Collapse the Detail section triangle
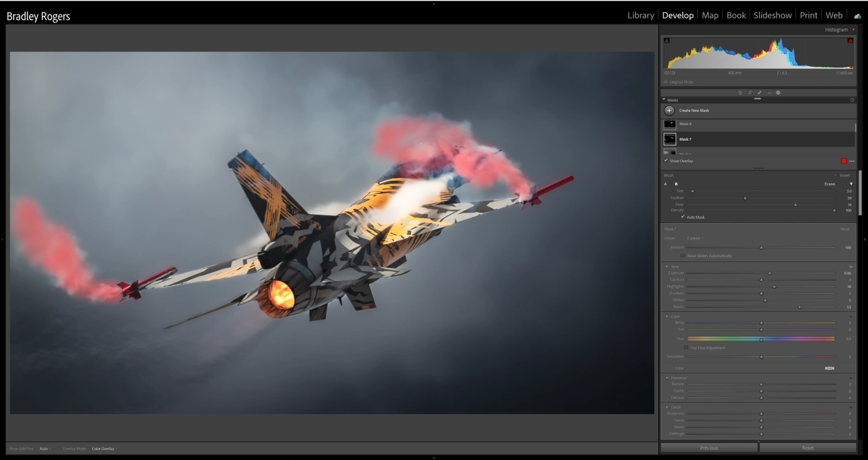The height and width of the screenshot is (460, 868). [x=667, y=407]
